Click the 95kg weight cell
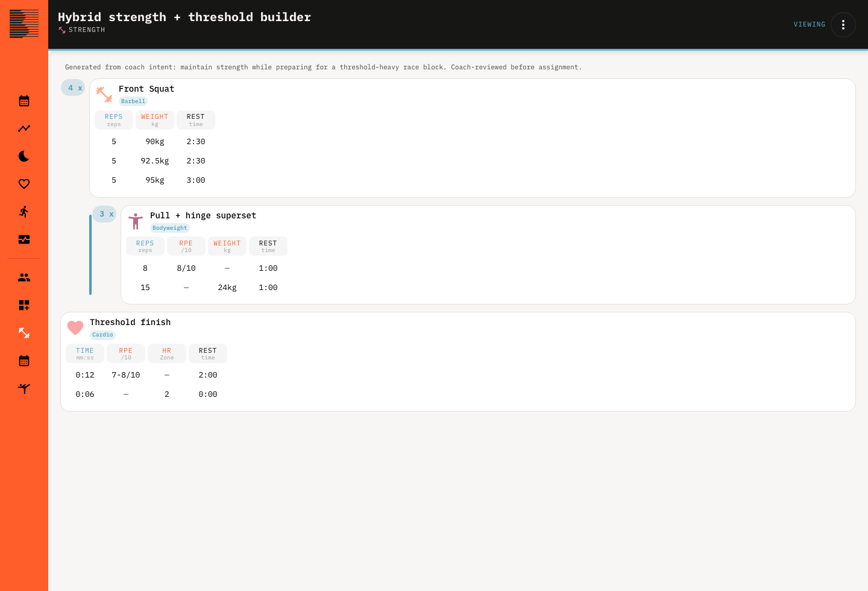 [155, 180]
